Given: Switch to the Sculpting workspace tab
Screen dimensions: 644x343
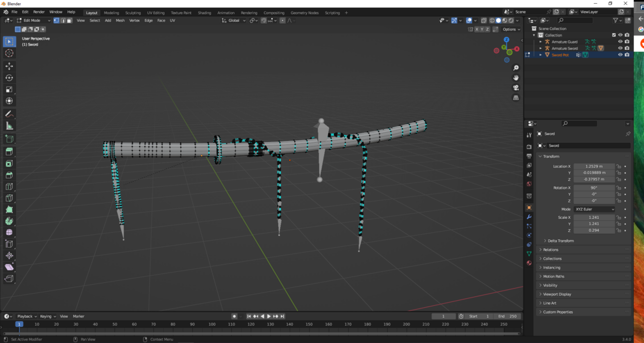Looking at the screenshot, I should tap(133, 13).
